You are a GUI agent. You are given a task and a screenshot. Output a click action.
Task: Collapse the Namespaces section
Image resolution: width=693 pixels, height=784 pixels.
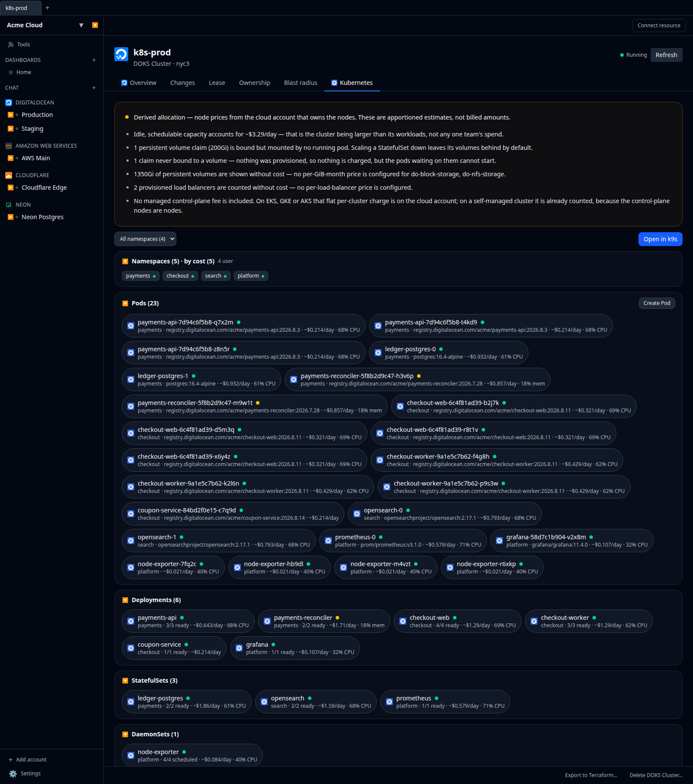(x=125, y=261)
